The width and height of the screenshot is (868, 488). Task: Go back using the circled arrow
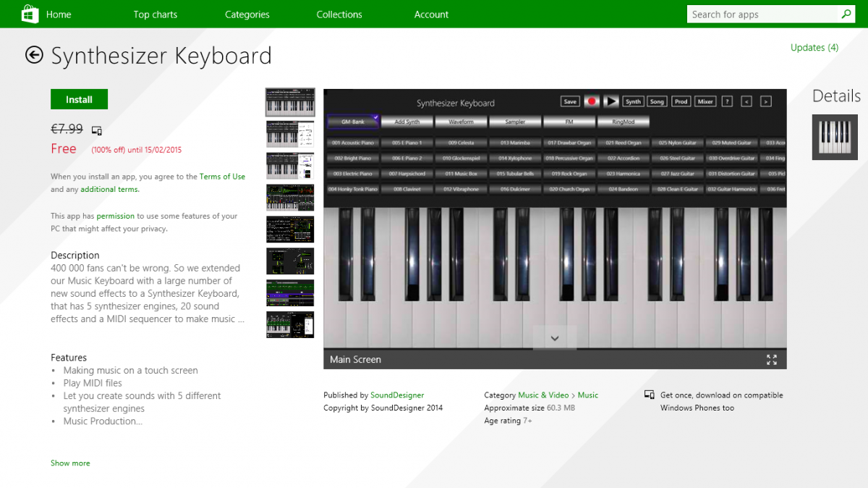pos(34,55)
